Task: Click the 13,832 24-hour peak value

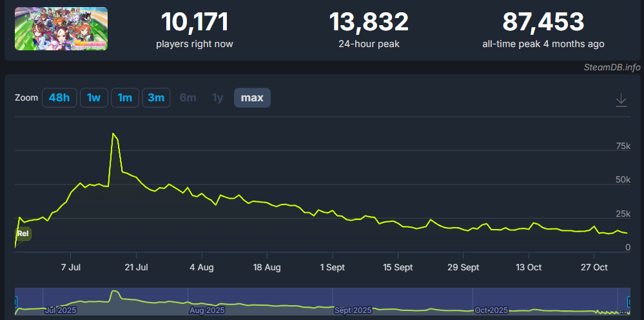Action: tap(369, 22)
